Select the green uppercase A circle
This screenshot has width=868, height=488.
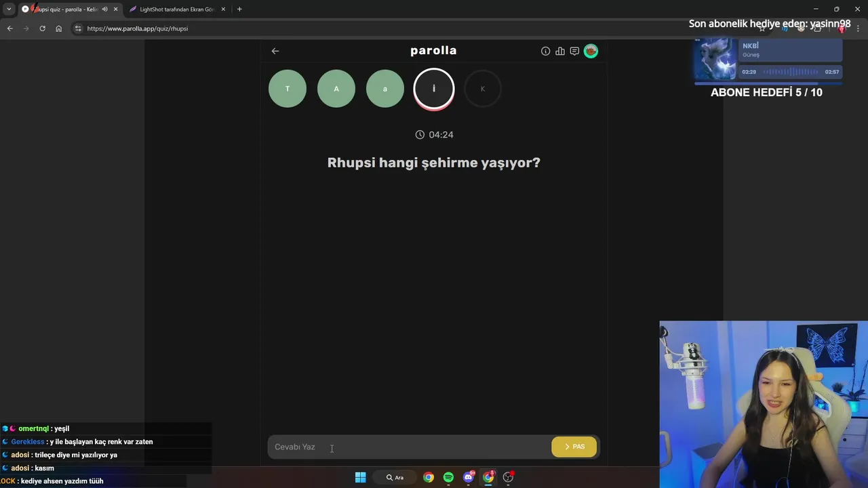336,89
